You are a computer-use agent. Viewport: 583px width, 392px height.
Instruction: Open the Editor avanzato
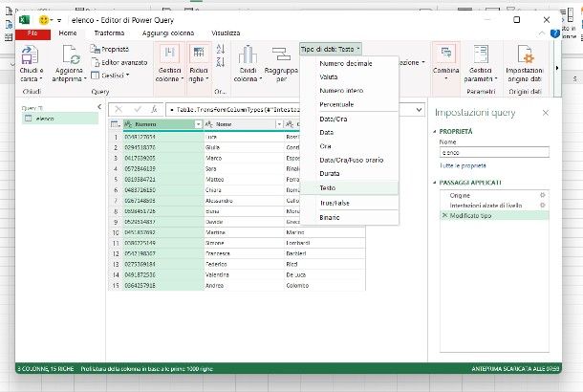click(x=119, y=62)
